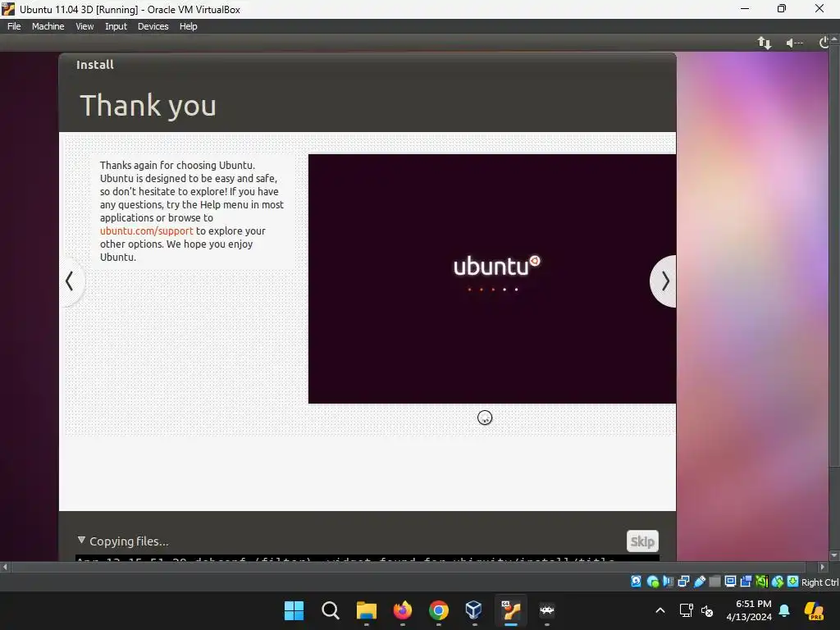Open the ubuntu.com/support link
Image resolution: width=840 pixels, height=630 pixels.
point(146,231)
